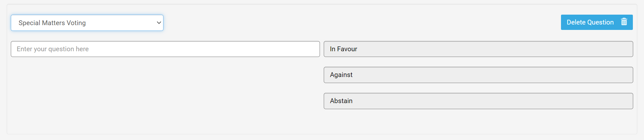Click the word Favour in first option
The width and height of the screenshot is (644, 140).
pyautogui.click(x=347, y=49)
